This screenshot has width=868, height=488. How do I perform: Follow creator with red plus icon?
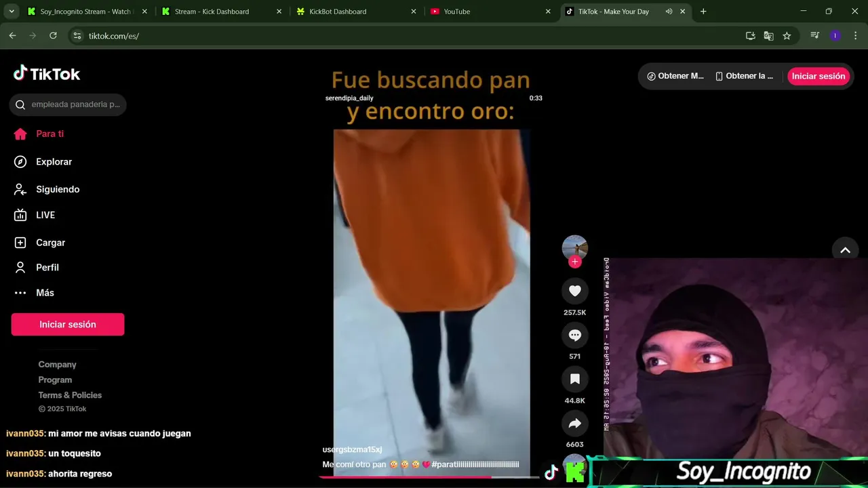pyautogui.click(x=575, y=262)
